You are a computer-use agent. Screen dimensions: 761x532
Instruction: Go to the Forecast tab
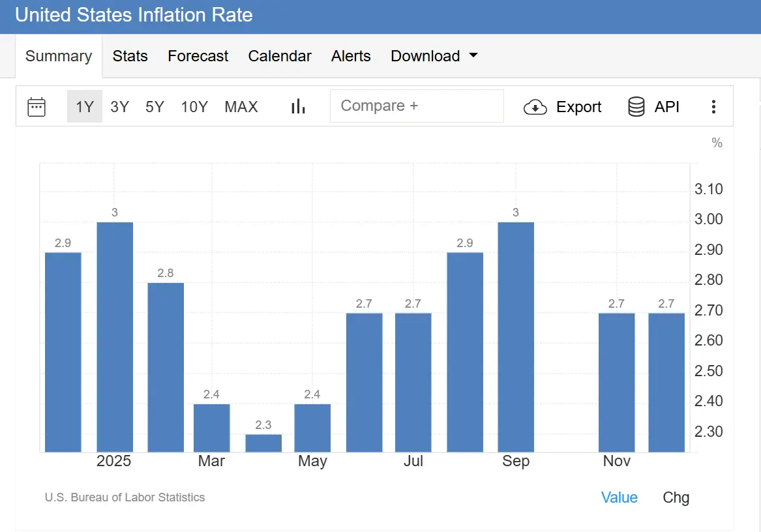click(x=198, y=56)
